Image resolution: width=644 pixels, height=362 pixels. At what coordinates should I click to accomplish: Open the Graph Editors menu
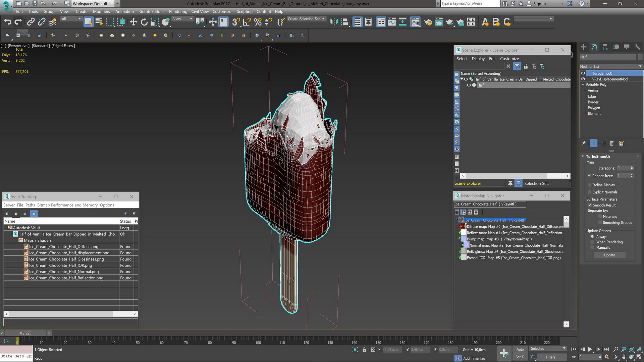151,11
